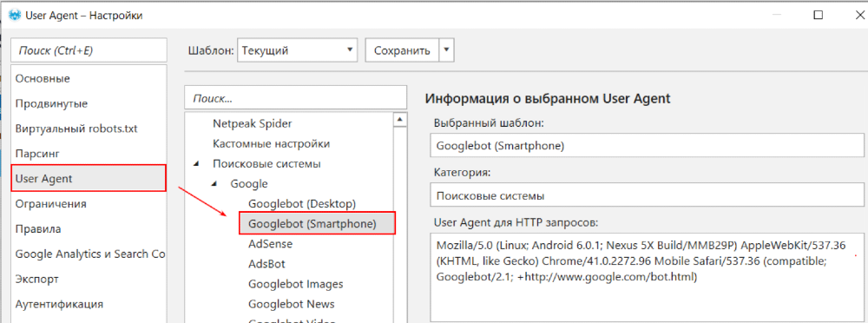
Task: Select the Поисковые системы tree row
Action: [x=266, y=164]
